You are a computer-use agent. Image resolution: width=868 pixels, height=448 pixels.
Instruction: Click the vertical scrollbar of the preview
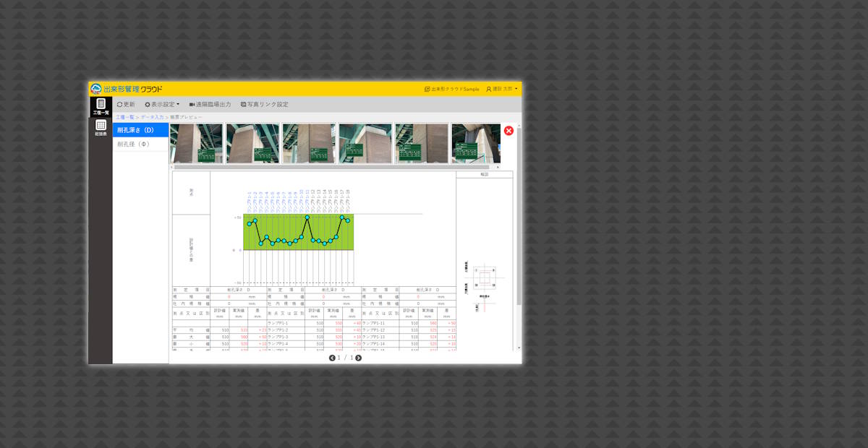click(x=519, y=217)
